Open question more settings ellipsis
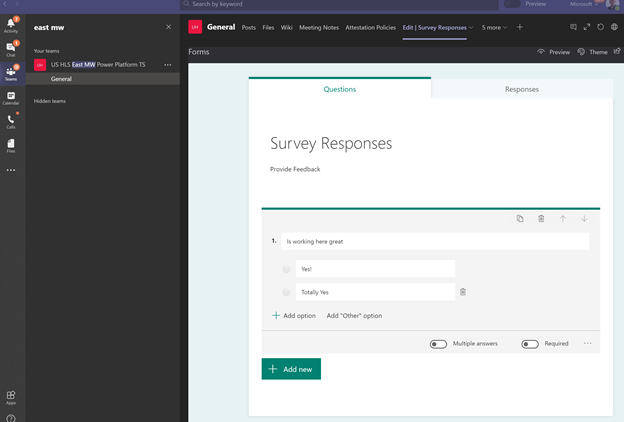Image resolution: width=624 pixels, height=422 pixels. [x=588, y=343]
